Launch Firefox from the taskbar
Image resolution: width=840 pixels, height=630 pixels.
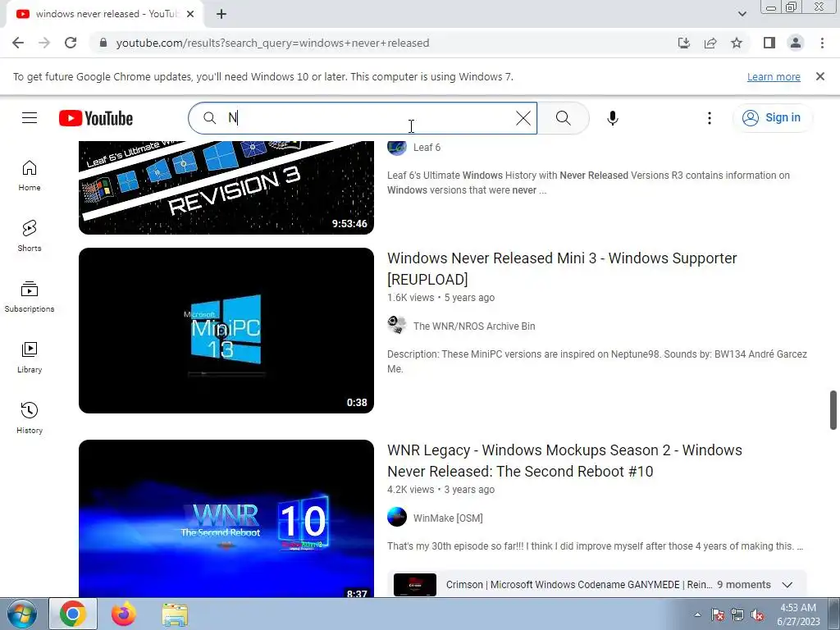coord(124,614)
